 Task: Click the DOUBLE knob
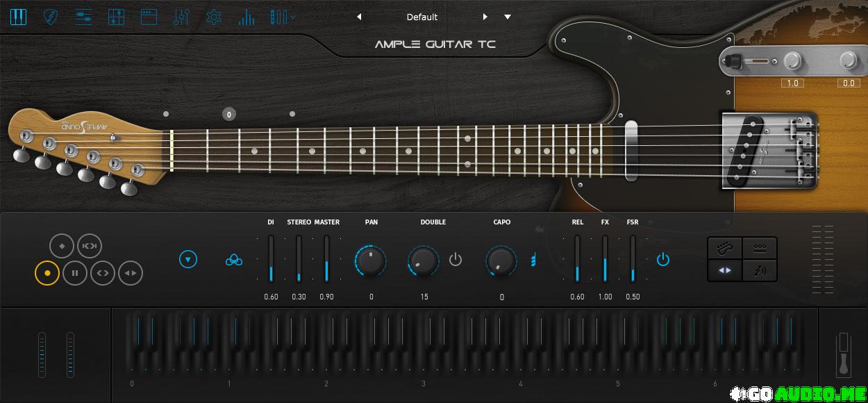[x=424, y=261]
